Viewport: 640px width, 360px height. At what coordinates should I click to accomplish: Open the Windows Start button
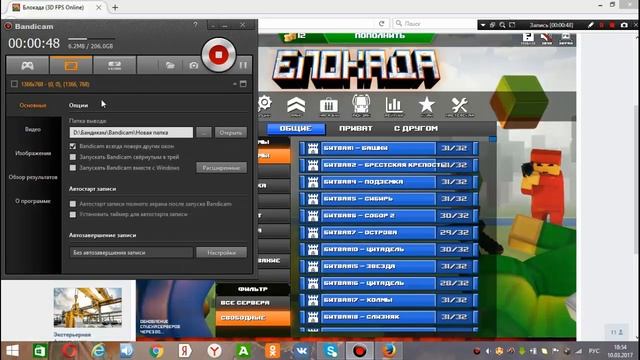(12, 351)
